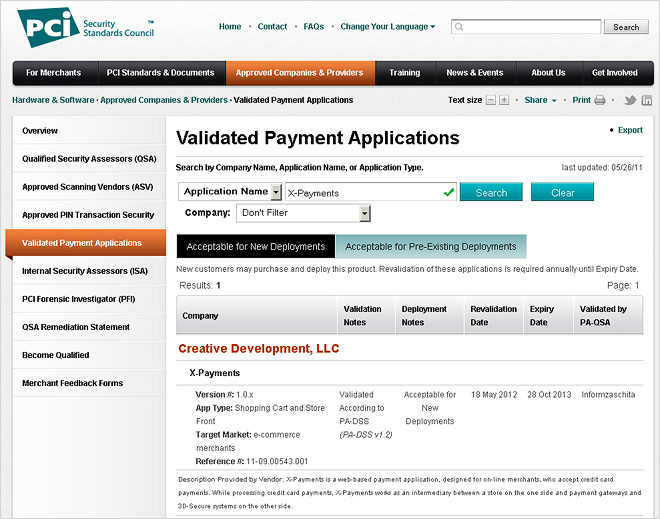Click the printer icon
This screenshot has height=519, width=660.
point(600,100)
